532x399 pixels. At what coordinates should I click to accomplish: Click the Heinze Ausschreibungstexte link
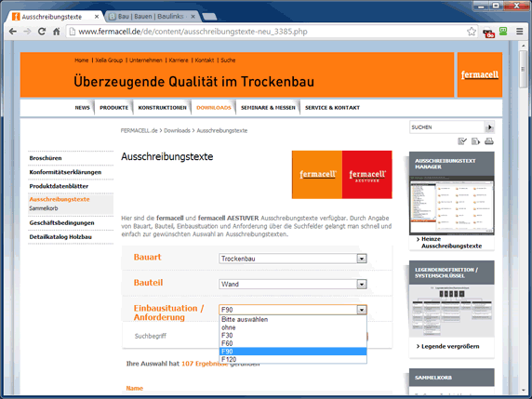[x=451, y=243]
